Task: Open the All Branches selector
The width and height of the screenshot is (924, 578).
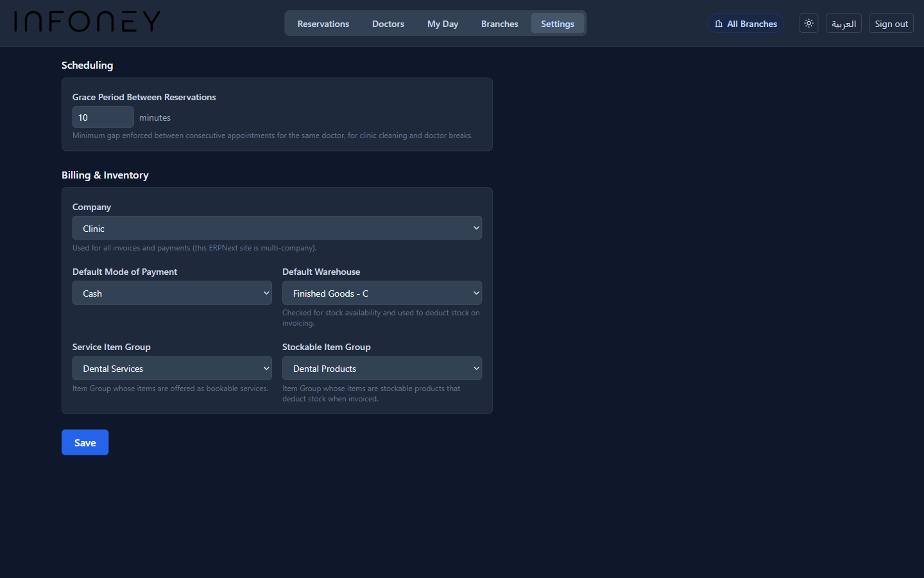Action: point(746,24)
